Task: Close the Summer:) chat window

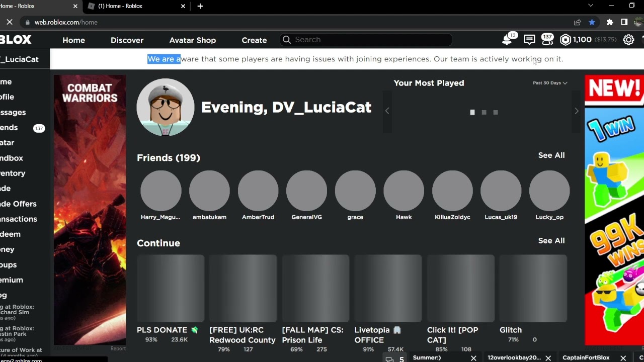Action: (x=473, y=358)
